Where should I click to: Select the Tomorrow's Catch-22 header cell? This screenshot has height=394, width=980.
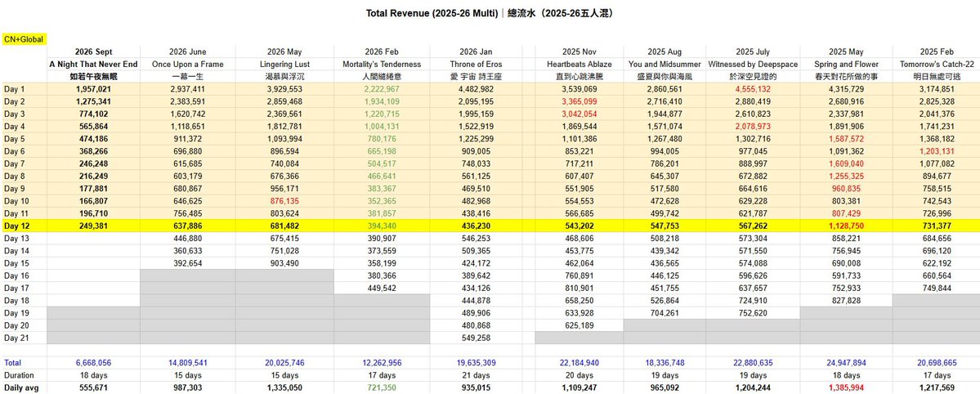[936, 64]
